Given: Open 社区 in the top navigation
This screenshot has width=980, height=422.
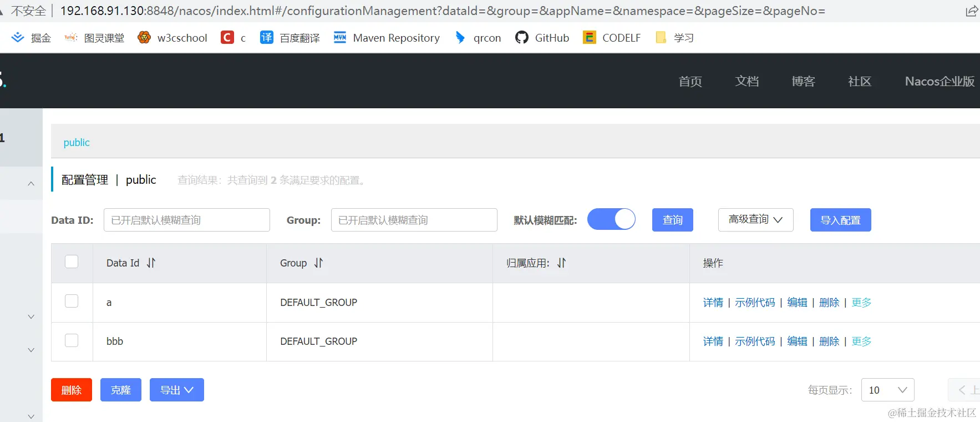Looking at the screenshot, I should [x=860, y=82].
